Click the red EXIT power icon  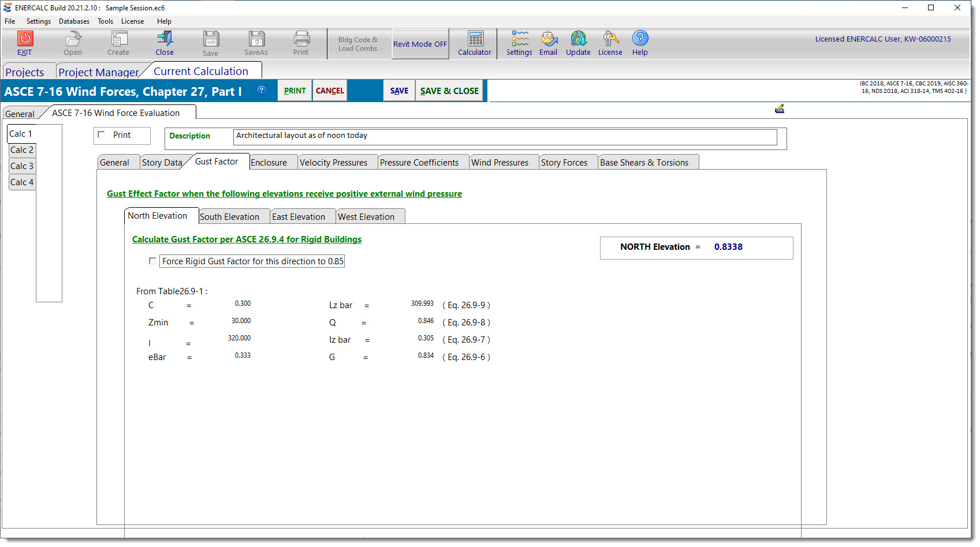25,39
